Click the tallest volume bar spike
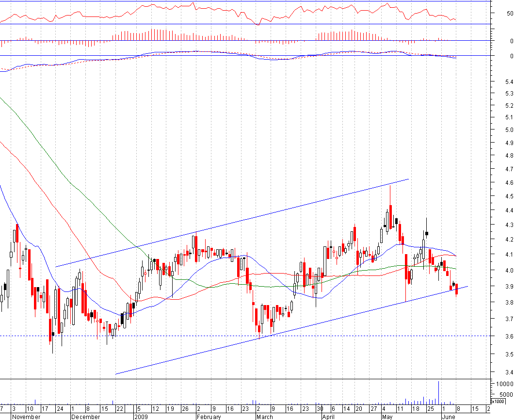 pyautogui.click(x=438, y=393)
